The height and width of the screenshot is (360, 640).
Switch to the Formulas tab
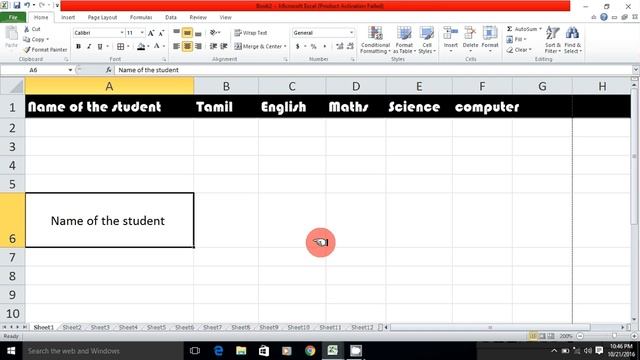[141, 17]
